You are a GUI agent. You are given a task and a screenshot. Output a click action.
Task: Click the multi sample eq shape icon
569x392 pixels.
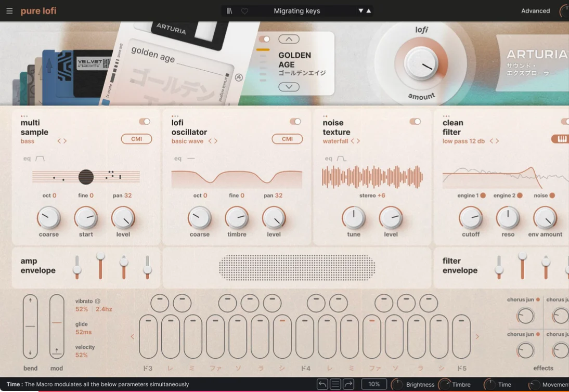coord(40,159)
